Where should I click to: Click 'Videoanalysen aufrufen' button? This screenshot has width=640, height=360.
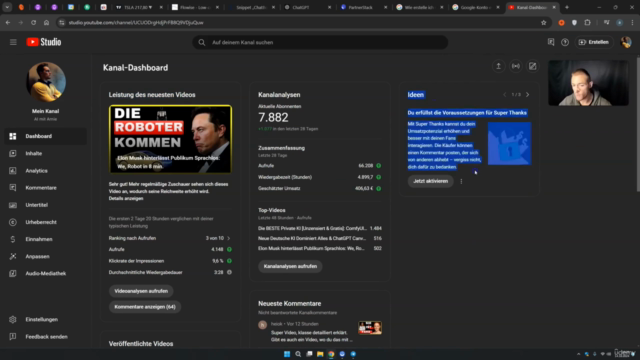[x=141, y=291]
